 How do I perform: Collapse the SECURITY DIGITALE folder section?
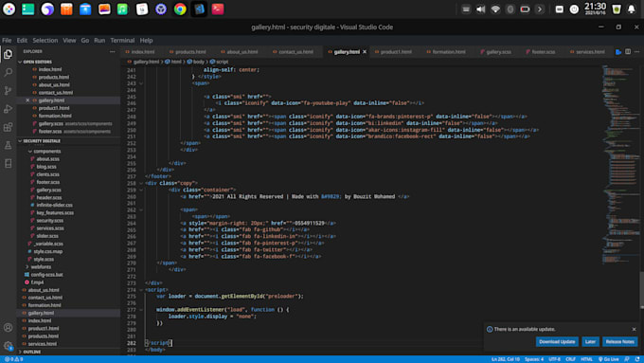pyautogui.click(x=20, y=141)
